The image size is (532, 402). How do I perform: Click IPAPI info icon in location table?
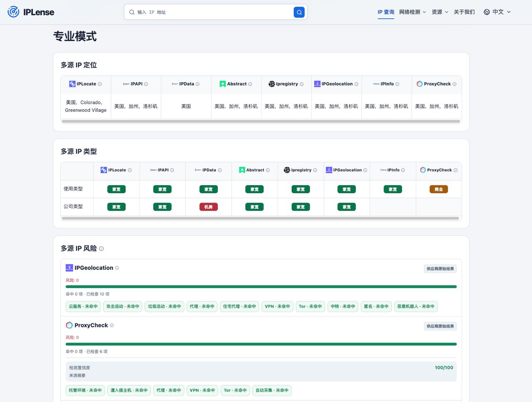(x=146, y=84)
